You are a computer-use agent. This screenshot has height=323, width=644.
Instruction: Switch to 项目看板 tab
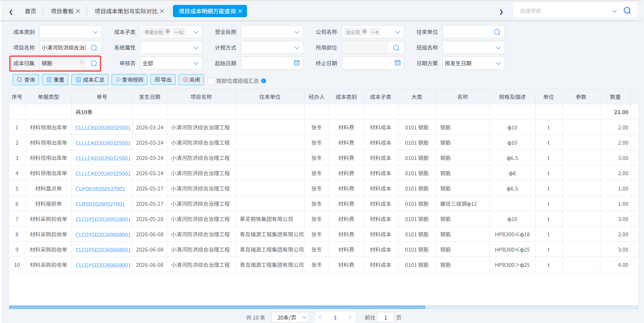click(x=62, y=11)
